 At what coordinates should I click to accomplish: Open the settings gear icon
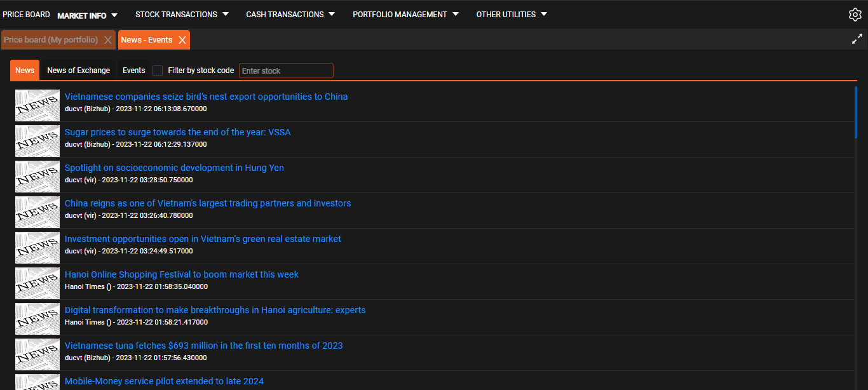tap(855, 15)
